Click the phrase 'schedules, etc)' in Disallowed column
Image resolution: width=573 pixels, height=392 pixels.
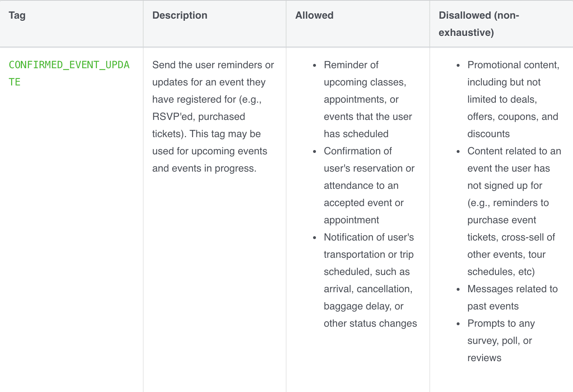point(501,271)
